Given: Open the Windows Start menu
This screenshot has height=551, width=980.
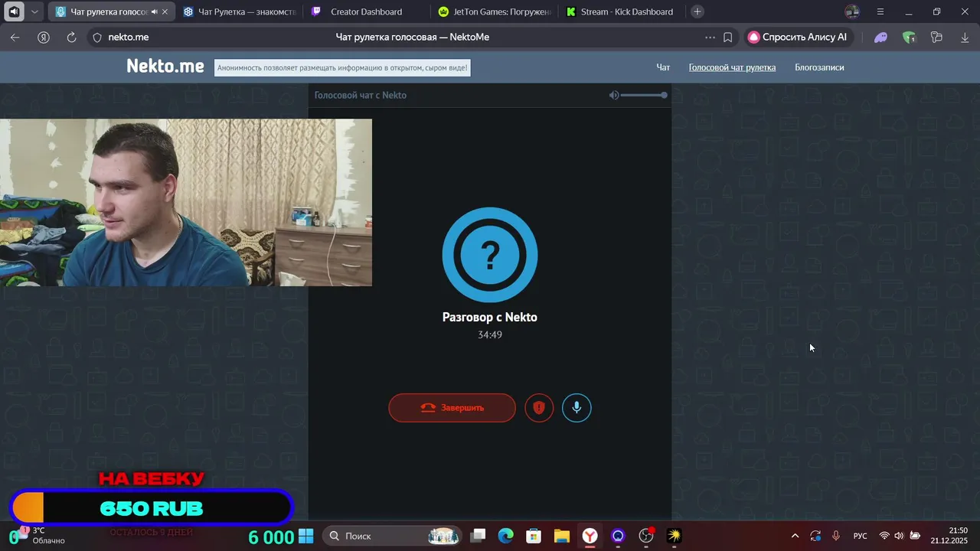Looking at the screenshot, I should pyautogui.click(x=305, y=536).
